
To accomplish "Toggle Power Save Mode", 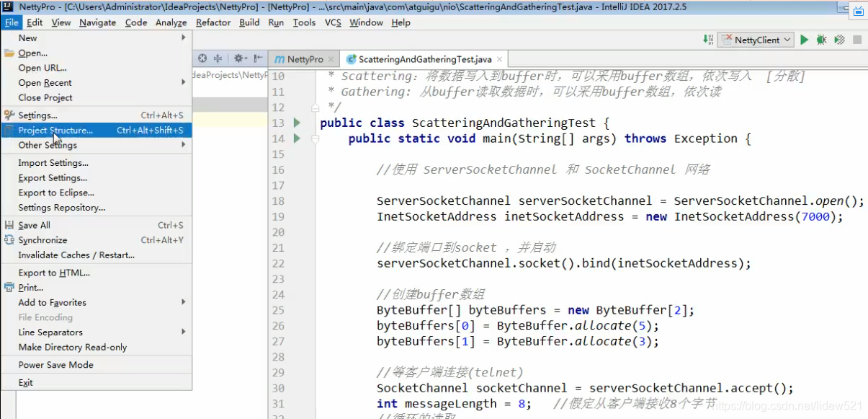I will coord(97,365).
